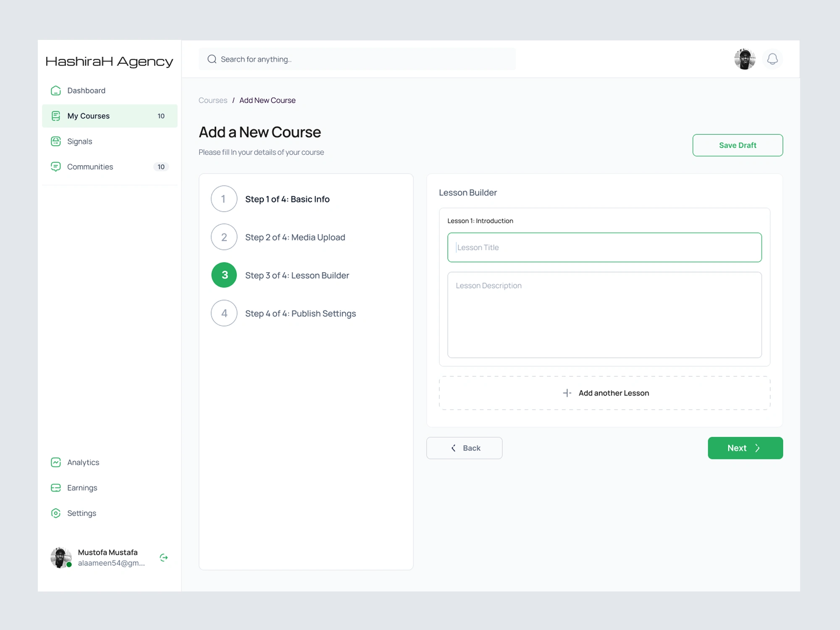Select step 1 Basic Info circle
This screenshot has height=630, width=840.
[224, 199]
